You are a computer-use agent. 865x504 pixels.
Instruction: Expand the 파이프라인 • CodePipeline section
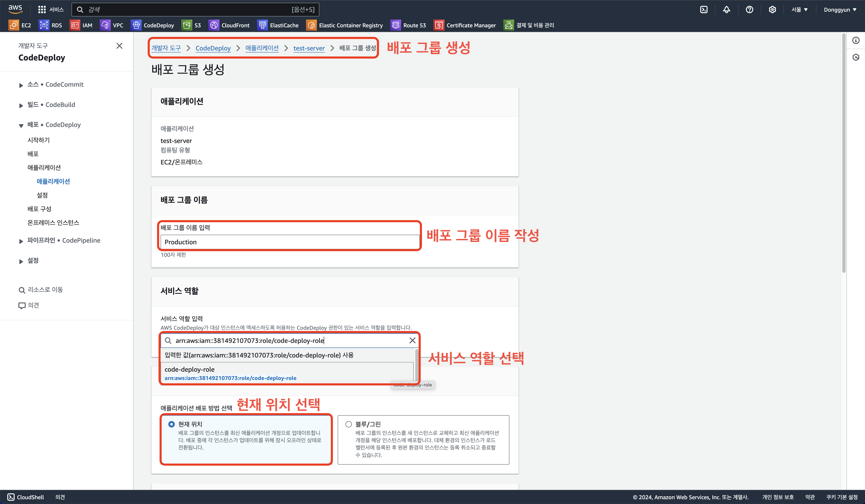[x=21, y=241]
